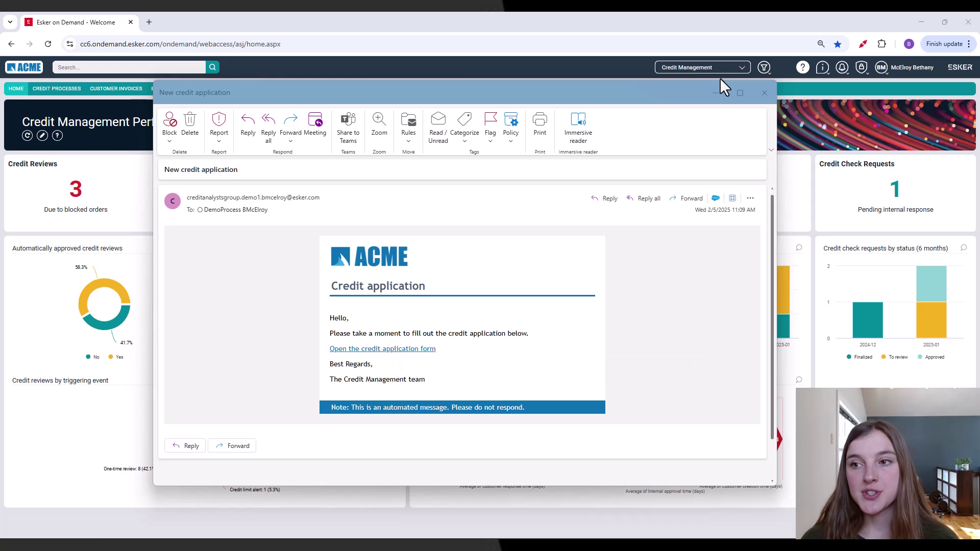Select the Block sender tool
The height and width of the screenshot is (551, 980).
(x=169, y=125)
